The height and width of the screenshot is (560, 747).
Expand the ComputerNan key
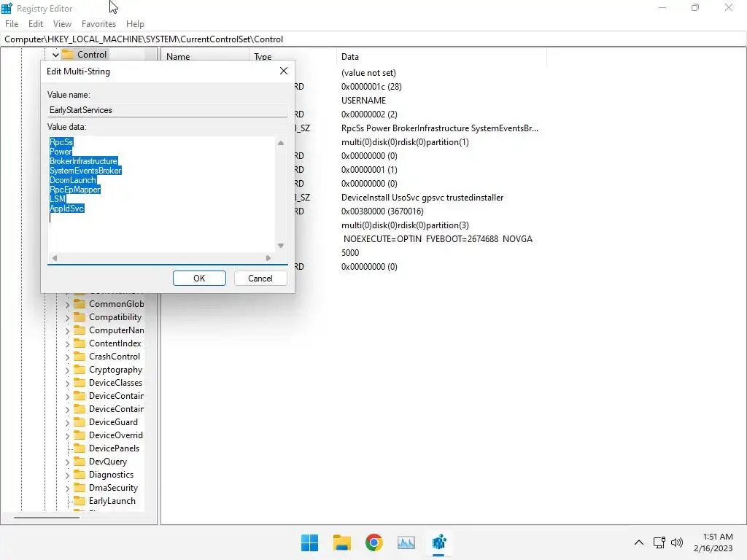67,330
